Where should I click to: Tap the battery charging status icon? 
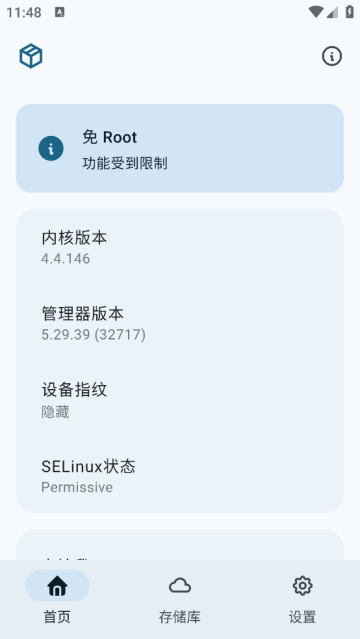349,12
